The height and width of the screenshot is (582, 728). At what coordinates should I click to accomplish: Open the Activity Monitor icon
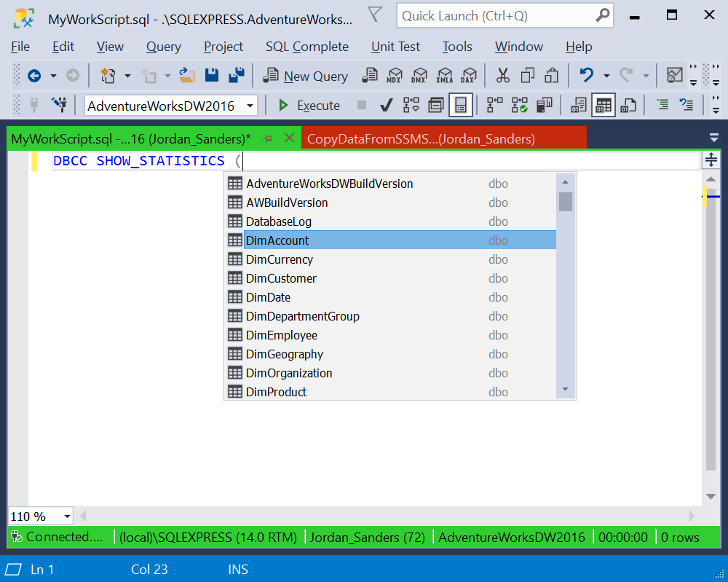675,75
